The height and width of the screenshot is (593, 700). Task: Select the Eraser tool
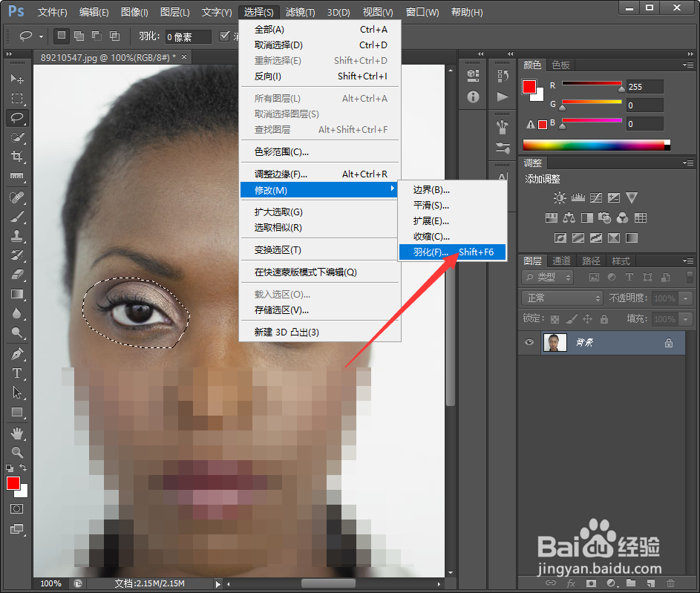[17, 275]
